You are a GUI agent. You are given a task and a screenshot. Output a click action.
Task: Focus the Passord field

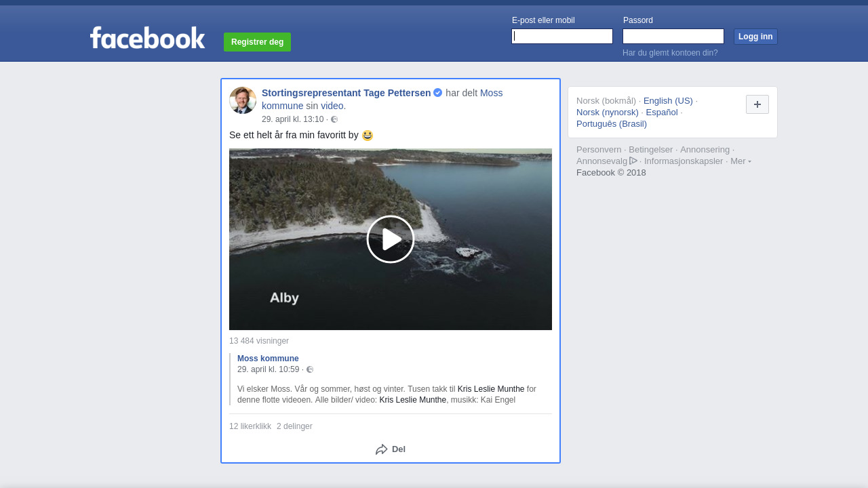coord(673,37)
